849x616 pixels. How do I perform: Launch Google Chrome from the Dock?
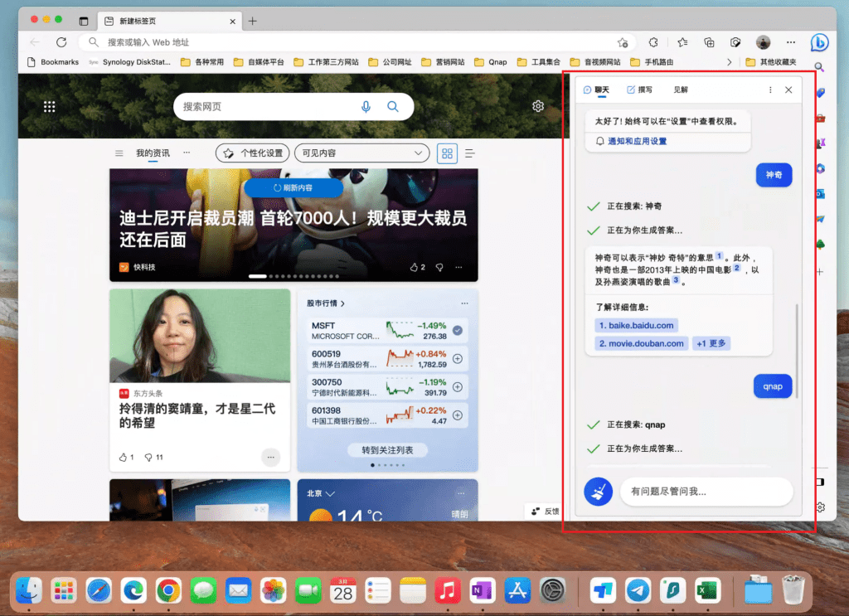click(x=168, y=590)
